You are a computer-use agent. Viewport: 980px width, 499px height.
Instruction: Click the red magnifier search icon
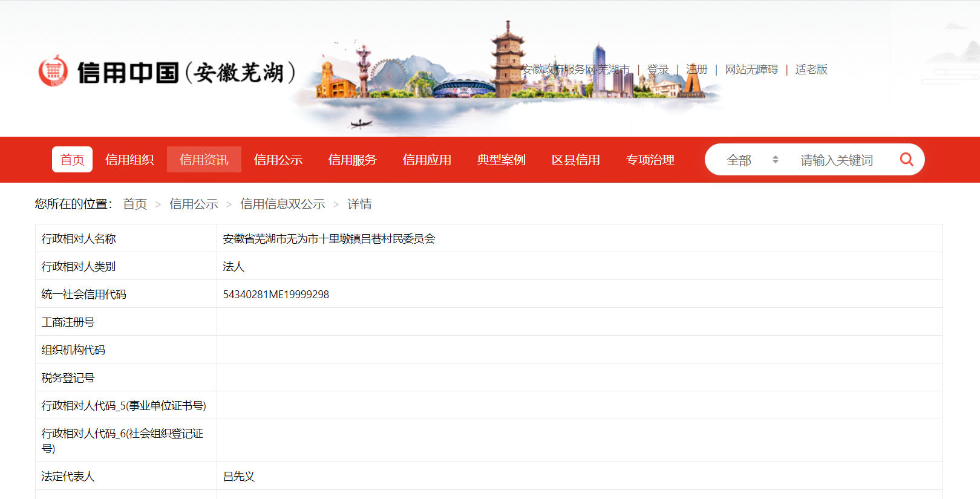[906, 159]
